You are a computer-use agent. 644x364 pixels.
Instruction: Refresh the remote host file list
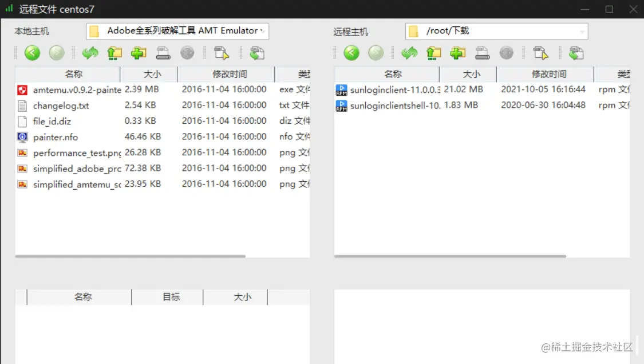(409, 53)
